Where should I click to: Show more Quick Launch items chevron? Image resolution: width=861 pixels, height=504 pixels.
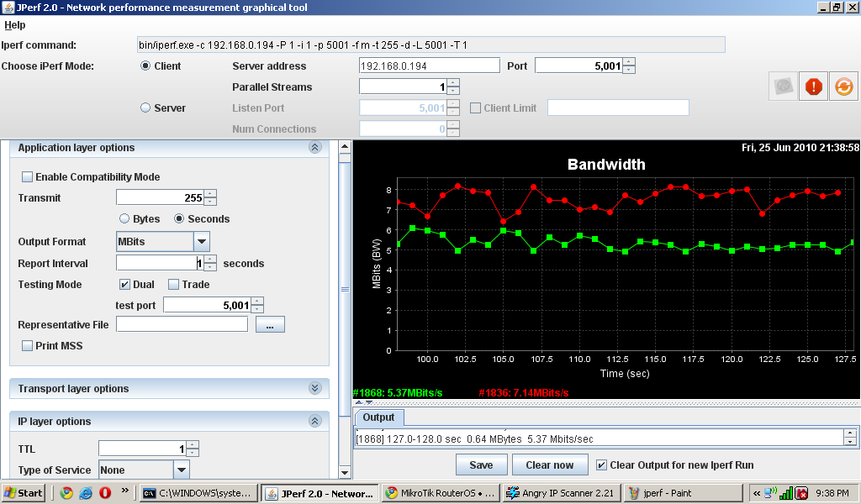coord(125,491)
